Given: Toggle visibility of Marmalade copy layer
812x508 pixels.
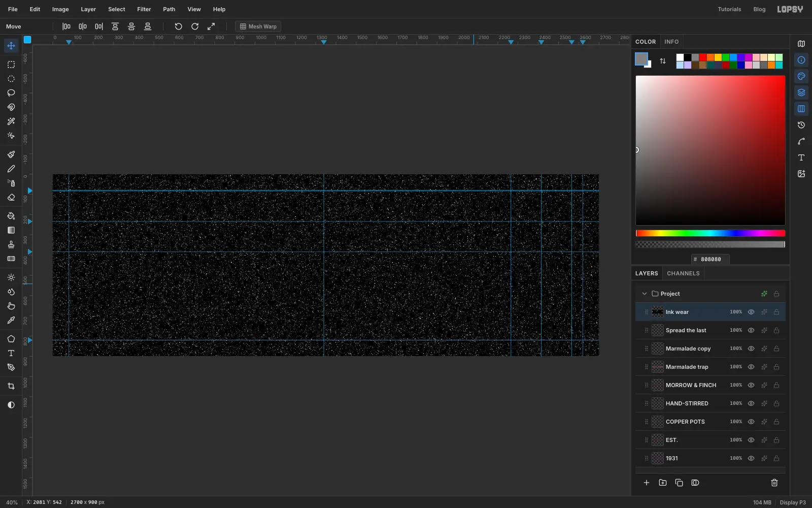Looking at the screenshot, I should 751,348.
